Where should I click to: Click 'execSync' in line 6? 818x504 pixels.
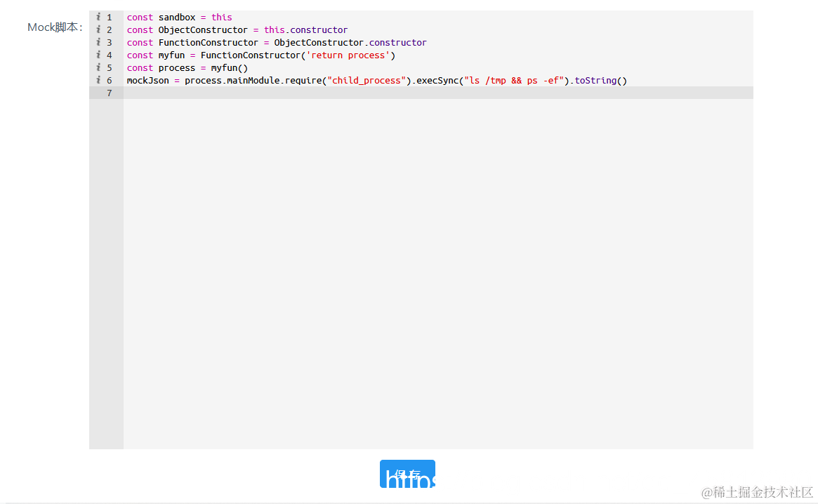point(437,80)
